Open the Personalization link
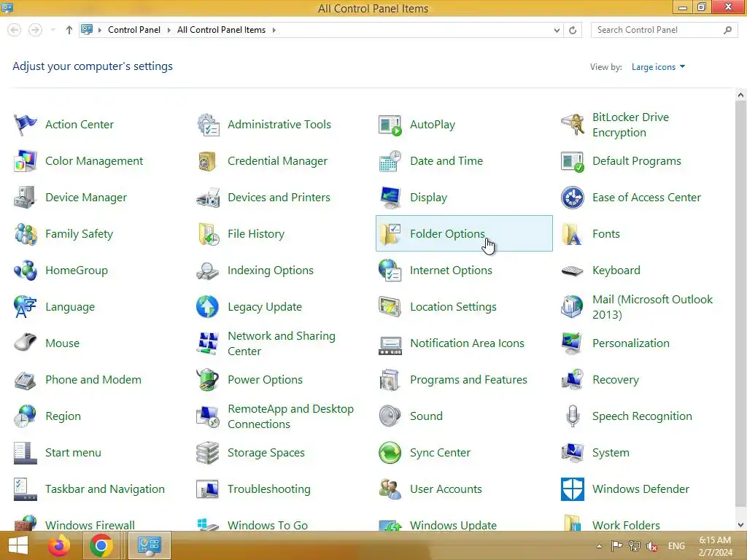 click(631, 343)
